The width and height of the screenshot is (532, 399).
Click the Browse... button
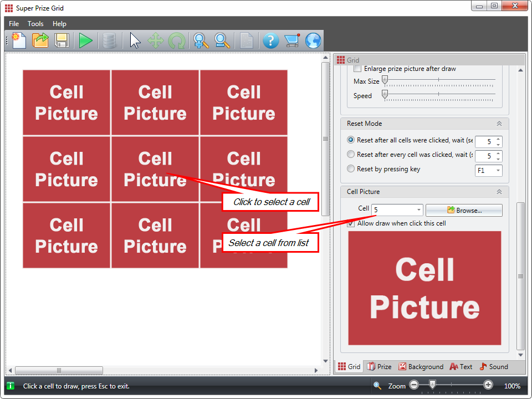point(464,210)
